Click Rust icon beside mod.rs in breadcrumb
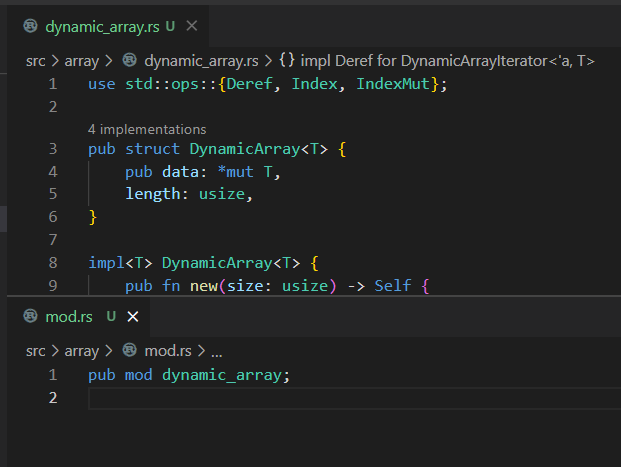The image size is (621, 467). (129, 351)
